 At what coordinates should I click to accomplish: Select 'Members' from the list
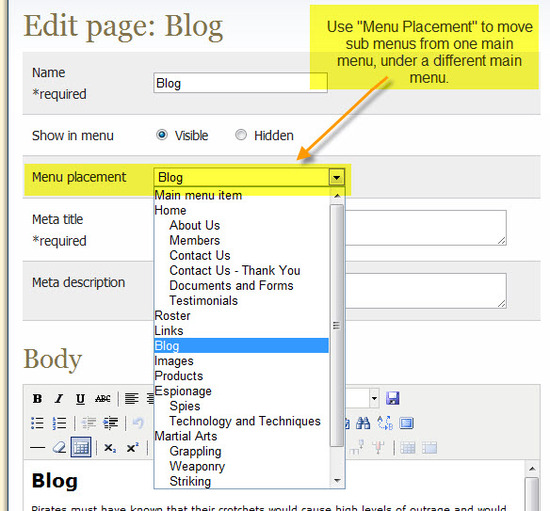pos(241,240)
